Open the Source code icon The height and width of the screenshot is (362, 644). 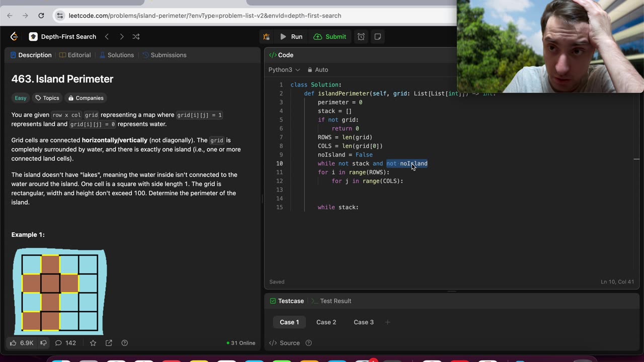(285, 343)
